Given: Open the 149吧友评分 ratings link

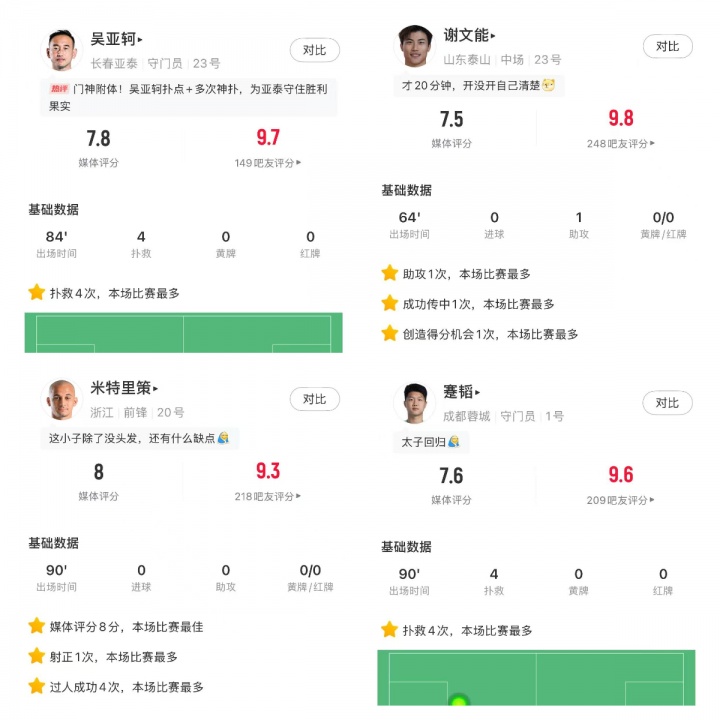Looking at the screenshot, I should pos(268,162).
